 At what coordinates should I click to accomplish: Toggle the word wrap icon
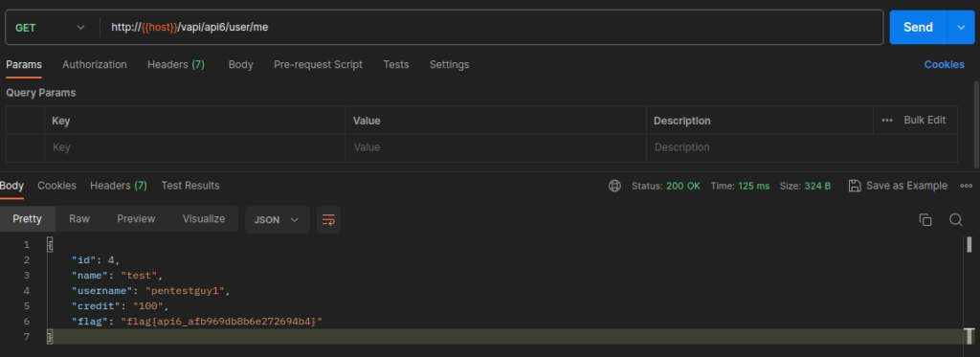click(x=328, y=219)
